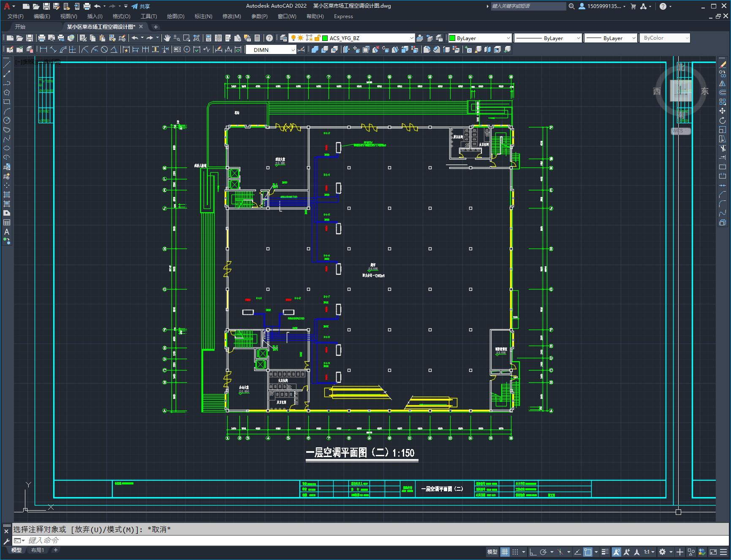Switch to the 布局1 layout tab
This screenshot has height=560, width=731.
point(37,550)
